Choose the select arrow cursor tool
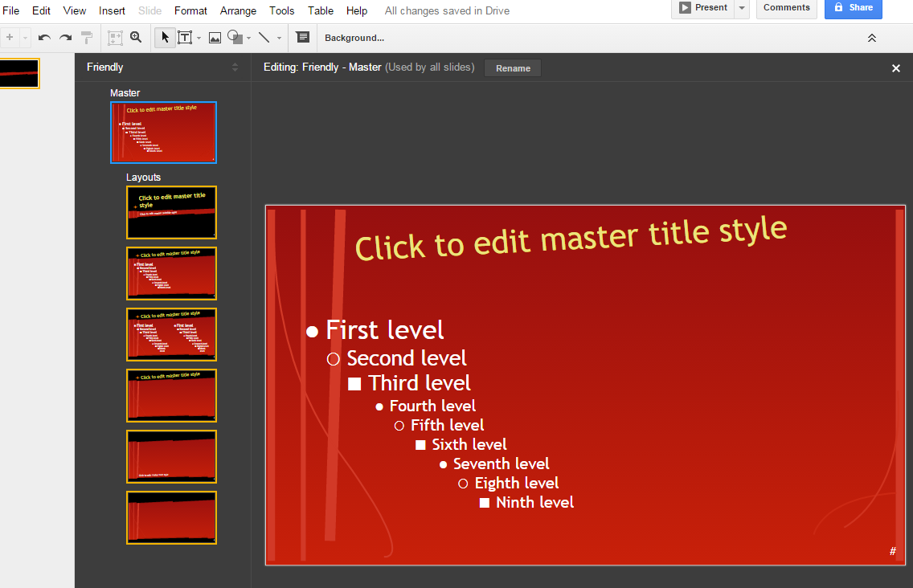 pos(166,38)
